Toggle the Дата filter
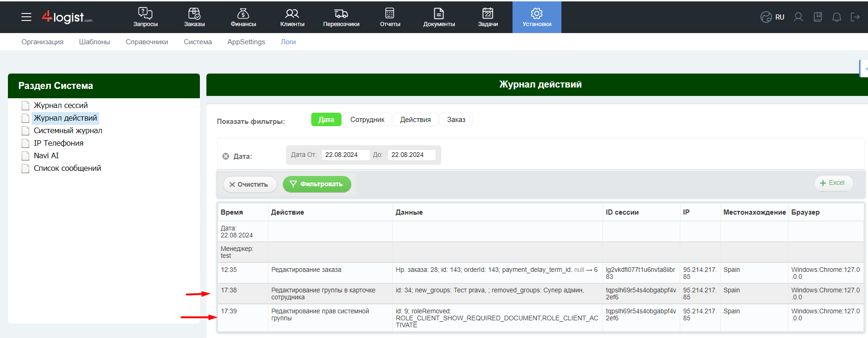868x338 pixels. (326, 120)
